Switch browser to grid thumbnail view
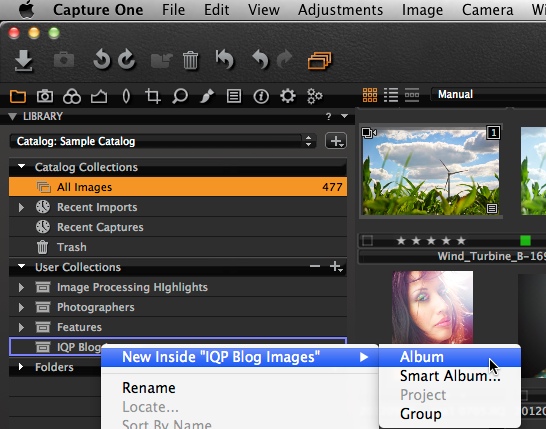 [370, 95]
